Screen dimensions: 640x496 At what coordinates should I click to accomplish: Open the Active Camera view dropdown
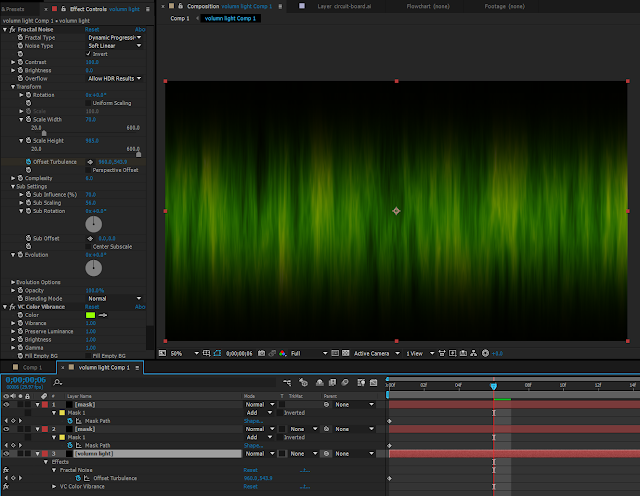coord(375,353)
